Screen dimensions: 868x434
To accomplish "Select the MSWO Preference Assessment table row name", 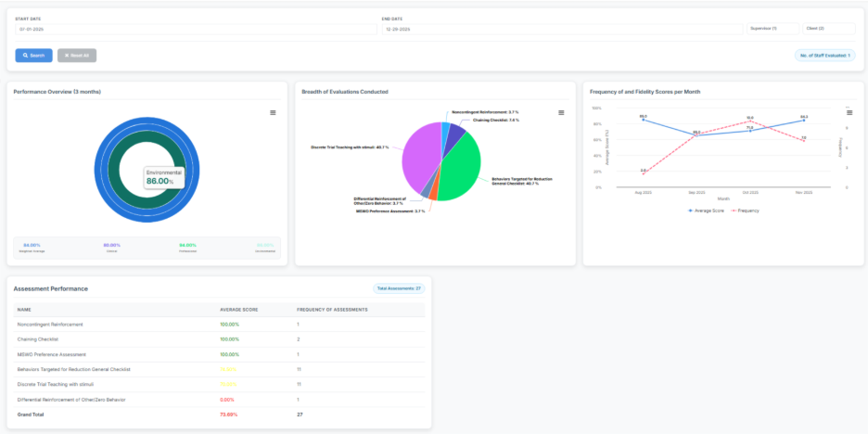I will (x=52, y=354).
